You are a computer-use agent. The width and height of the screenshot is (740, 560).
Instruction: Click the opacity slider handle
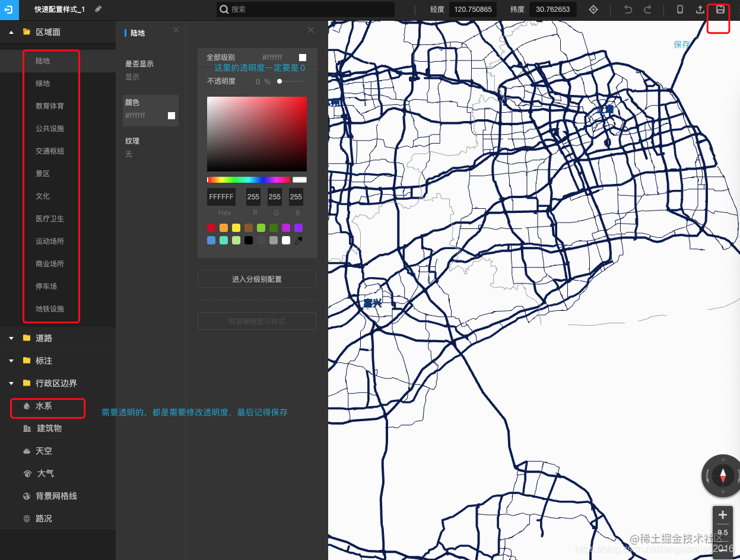point(280,81)
